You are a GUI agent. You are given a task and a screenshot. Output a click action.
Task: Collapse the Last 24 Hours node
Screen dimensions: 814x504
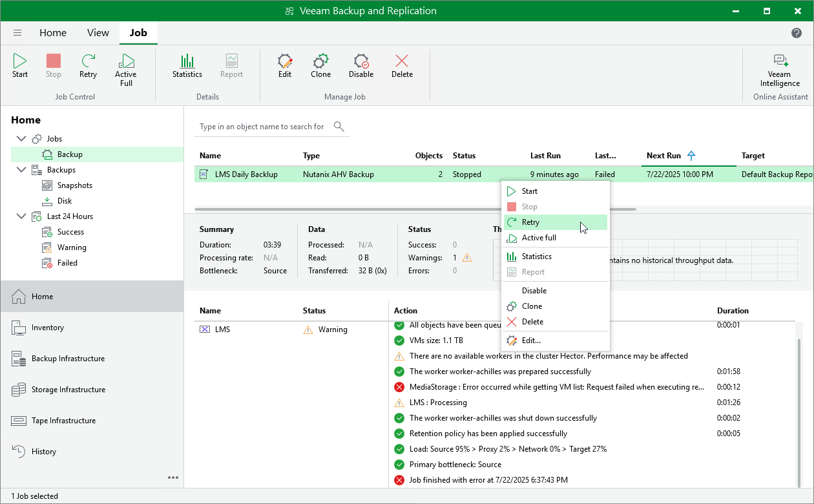click(x=21, y=216)
